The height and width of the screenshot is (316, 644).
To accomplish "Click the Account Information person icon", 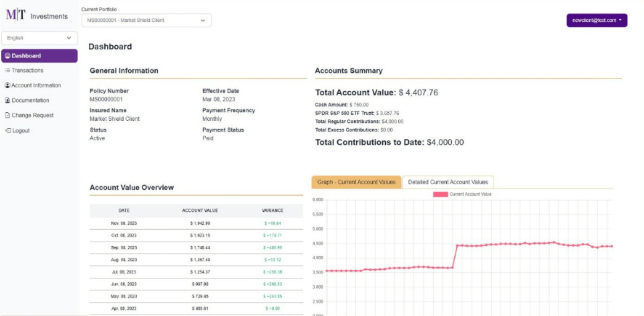I will pos(7,85).
